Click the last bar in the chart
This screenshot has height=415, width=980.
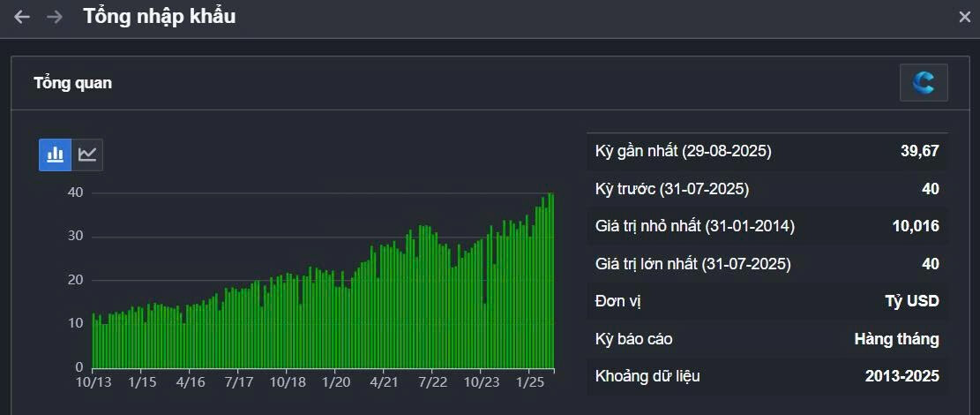point(552,281)
